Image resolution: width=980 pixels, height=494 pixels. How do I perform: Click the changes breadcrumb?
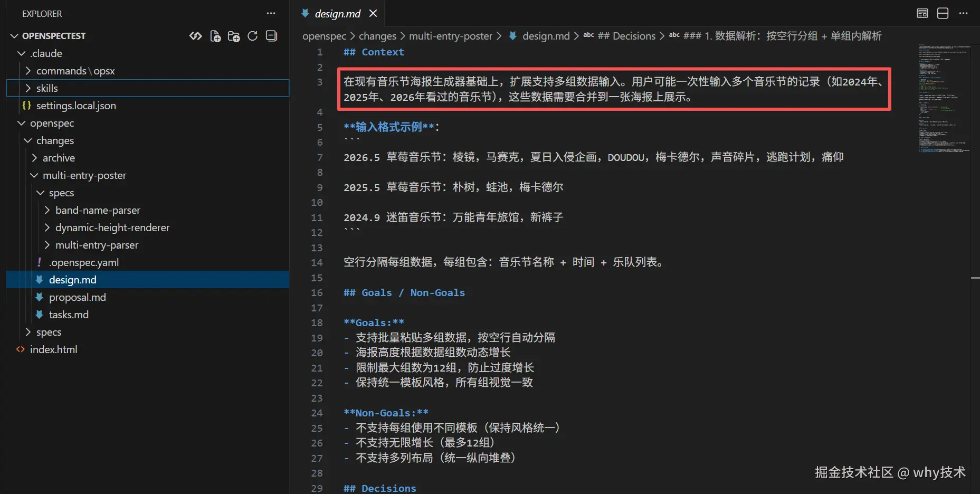(377, 36)
